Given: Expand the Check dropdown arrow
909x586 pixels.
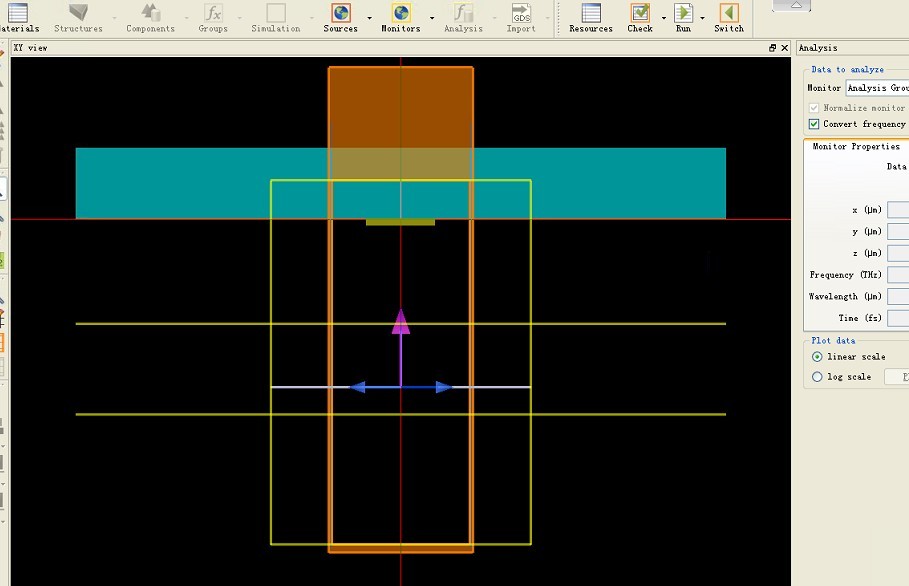Looking at the screenshot, I should (664, 18).
